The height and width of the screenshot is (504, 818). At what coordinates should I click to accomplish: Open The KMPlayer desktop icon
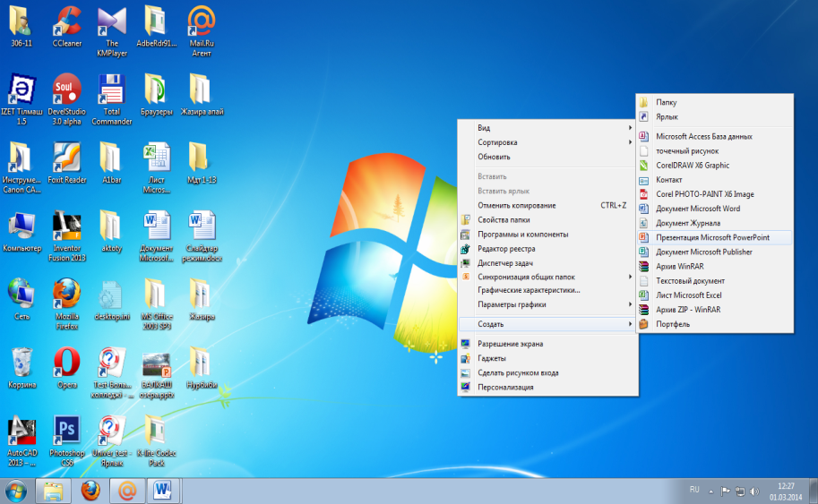point(111,21)
